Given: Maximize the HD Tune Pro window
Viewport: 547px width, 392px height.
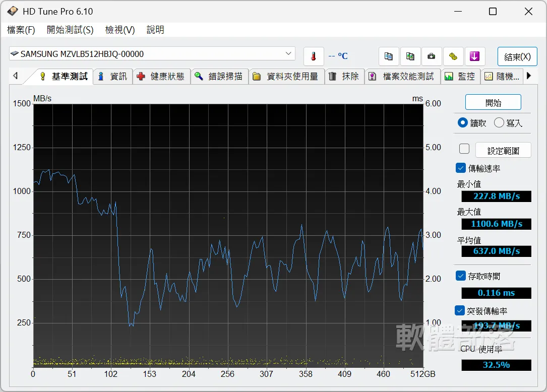Looking at the screenshot, I should pos(493,12).
